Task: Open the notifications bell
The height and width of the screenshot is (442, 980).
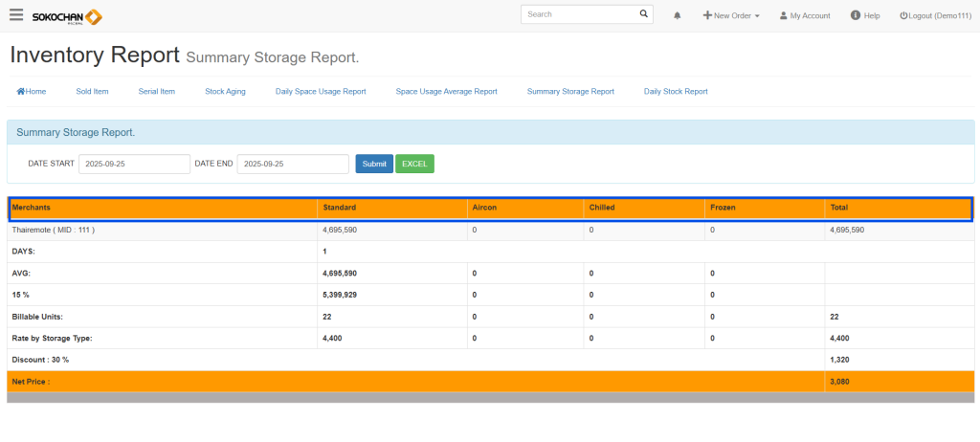Action: coord(678,16)
